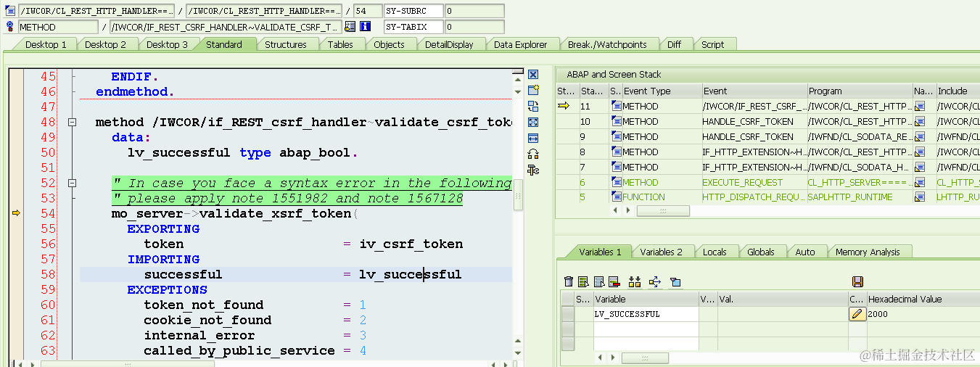
Task: Click the trash delete icon in Variables toolbar
Action: [569, 281]
